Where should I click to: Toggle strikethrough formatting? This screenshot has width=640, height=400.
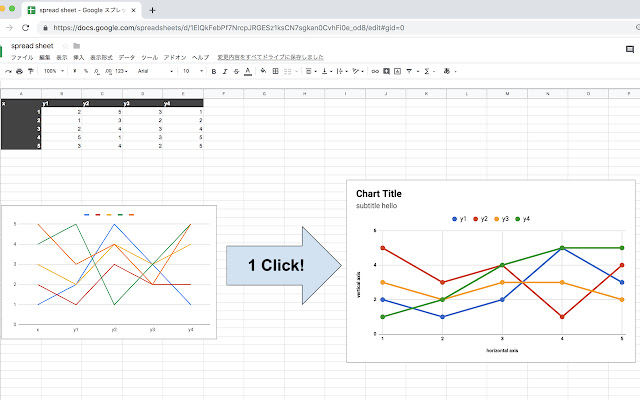coord(236,71)
